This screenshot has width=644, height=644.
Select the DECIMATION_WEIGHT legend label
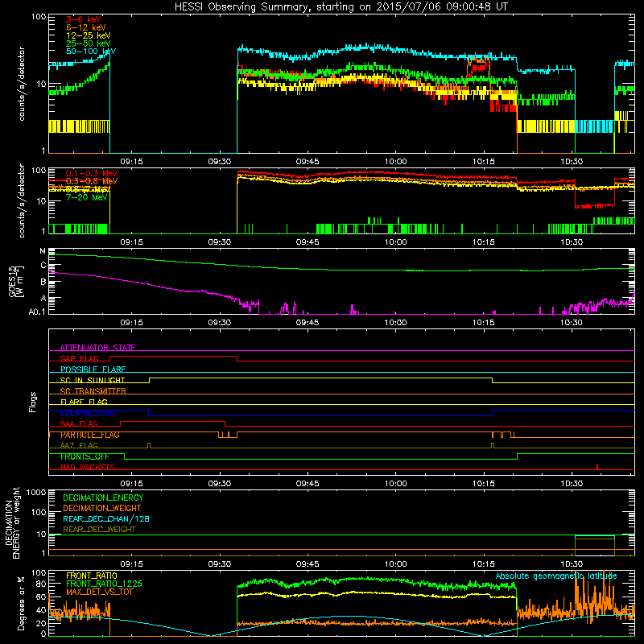click(x=102, y=508)
